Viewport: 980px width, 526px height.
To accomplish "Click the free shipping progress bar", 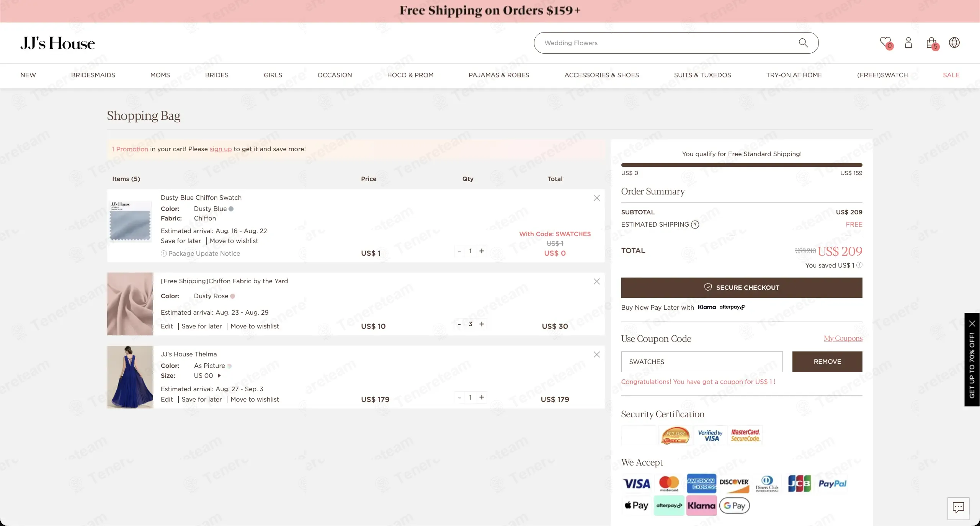I will (742, 165).
